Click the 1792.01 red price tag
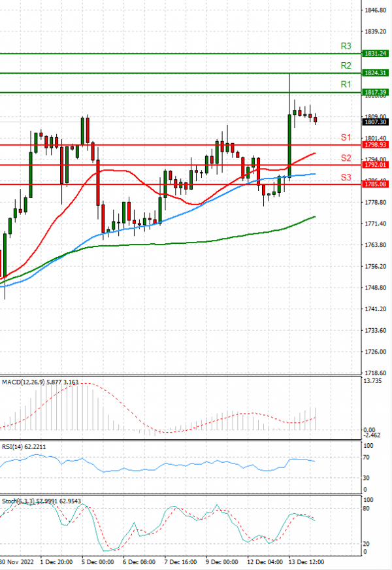The width and height of the screenshot is (392, 570). pyautogui.click(x=374, y=165)
